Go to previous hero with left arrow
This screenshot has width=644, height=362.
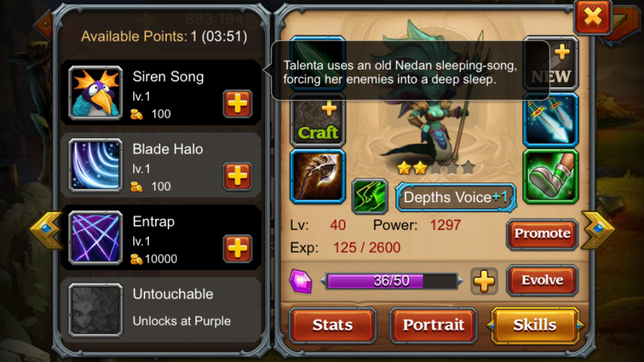(x=46, y=230)
